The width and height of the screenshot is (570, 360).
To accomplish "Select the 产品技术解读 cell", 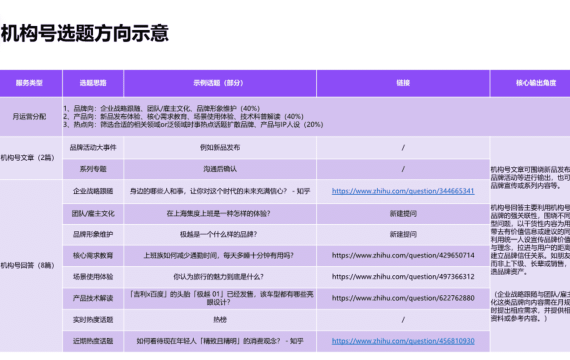I will tap(93, 298).
